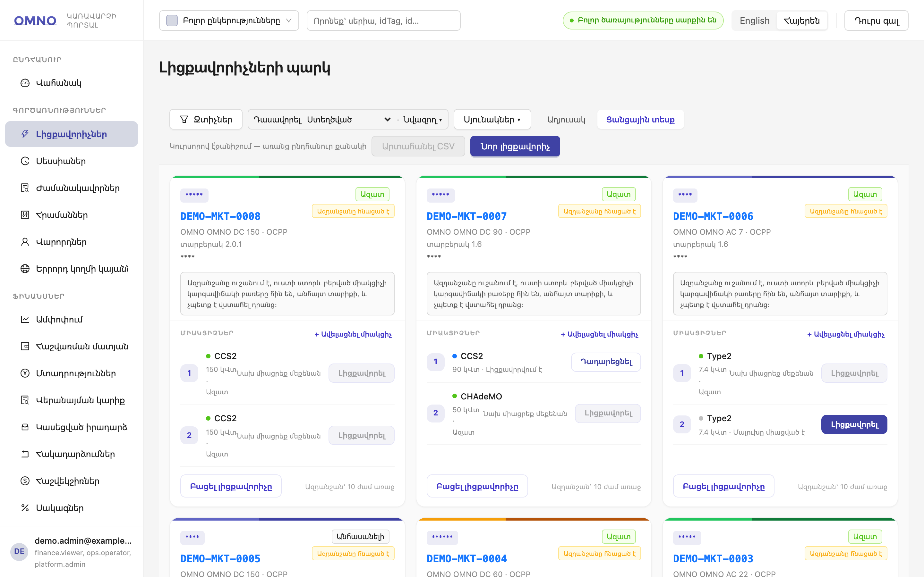Open the DEMO-MKT-0008 charger link
Viewport: 924px width, 577px height.
220,216
